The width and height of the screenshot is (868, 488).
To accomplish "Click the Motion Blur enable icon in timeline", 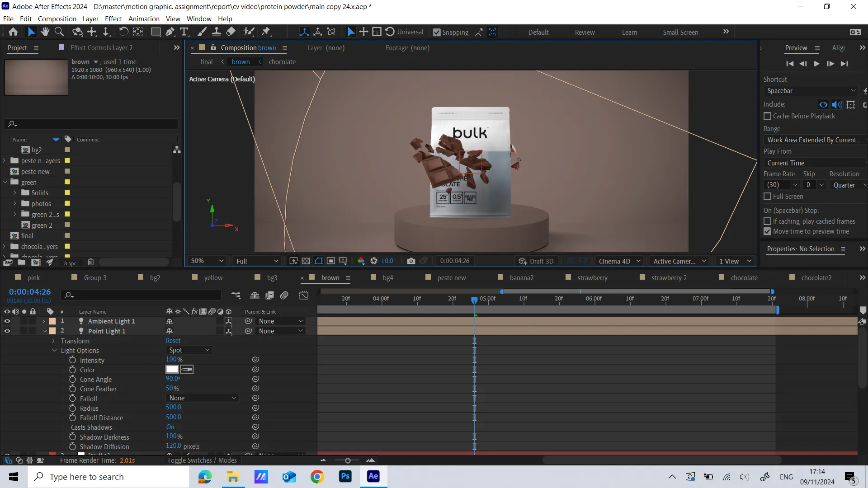I will (284, 296).
